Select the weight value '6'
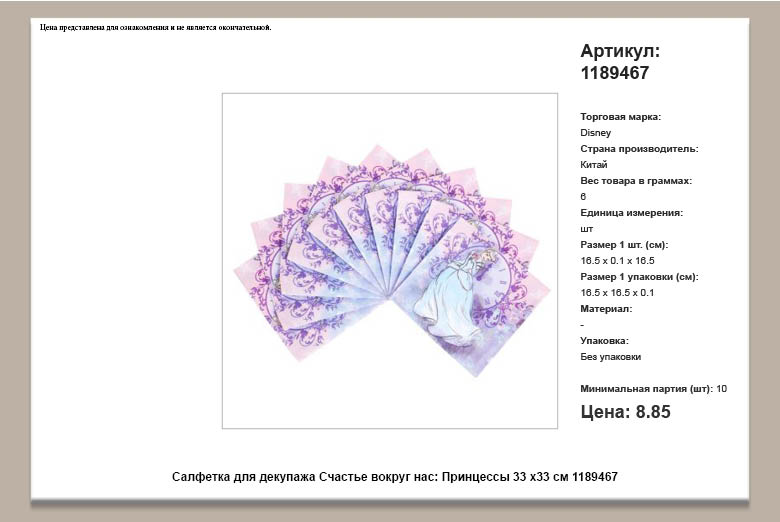This screenshot has height=522, width=780. click(583, 197)
